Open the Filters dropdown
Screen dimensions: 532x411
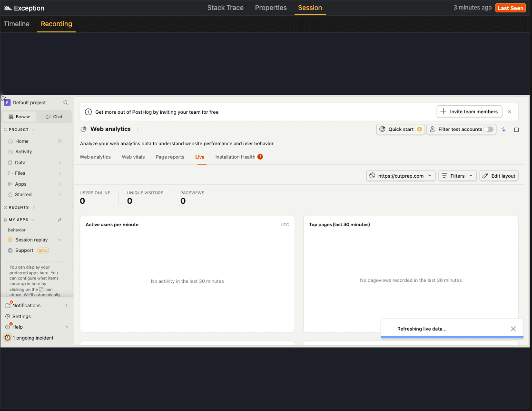click(x=457, y=176)
